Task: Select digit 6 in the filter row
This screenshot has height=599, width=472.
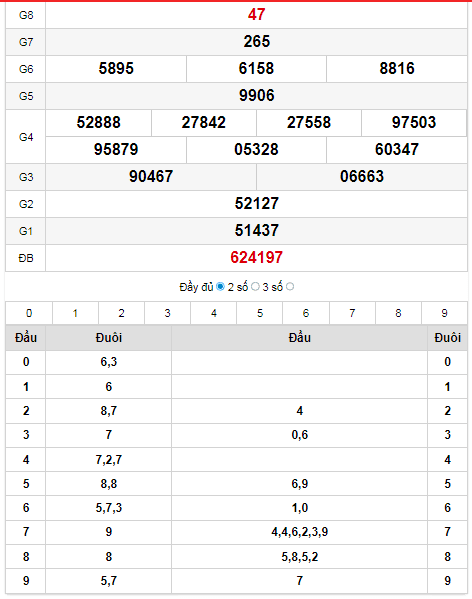Action: pos(306,313)
